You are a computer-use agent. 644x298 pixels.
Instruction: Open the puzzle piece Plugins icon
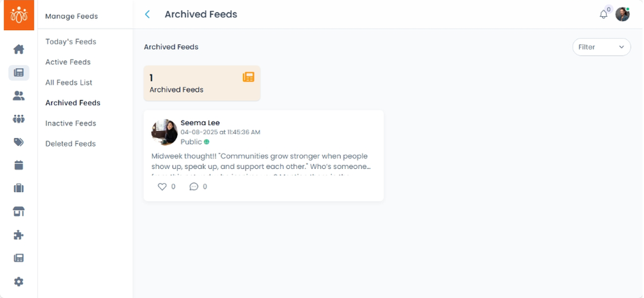click(x=19, y=235)
